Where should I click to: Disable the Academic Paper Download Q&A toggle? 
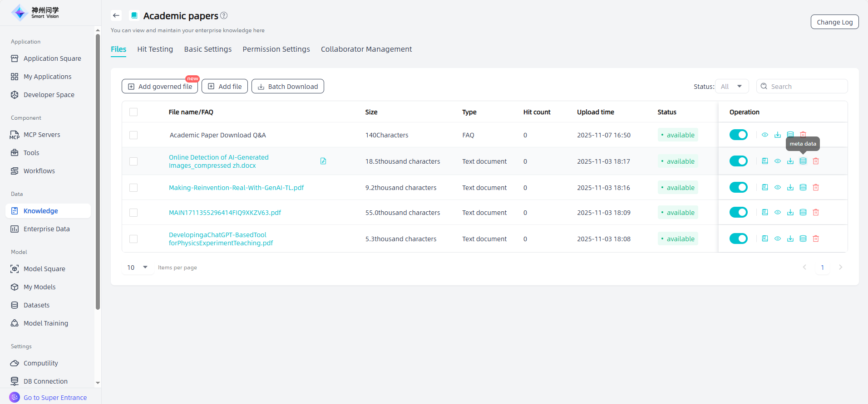point(738,135)
